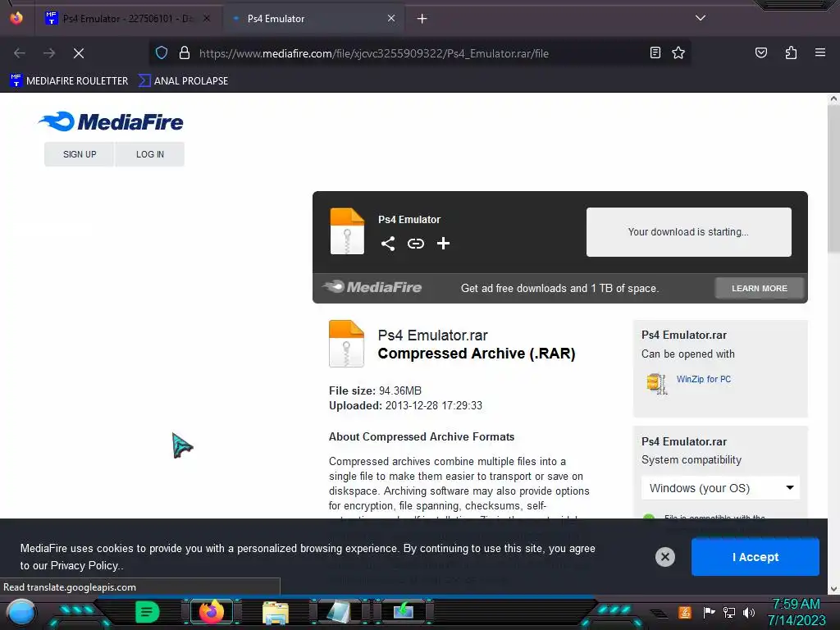Open download manager taskbar icon

(x=404, y=611)
